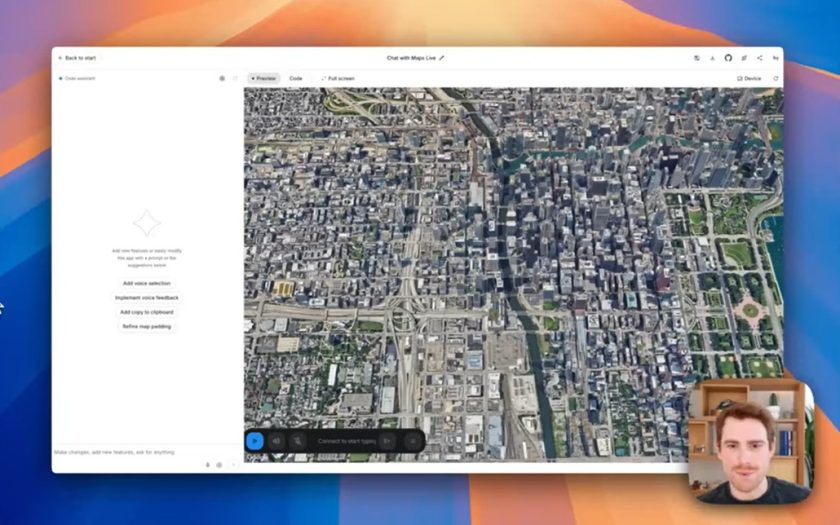
Task: Click the share icon in header
Action: (759, 58)
